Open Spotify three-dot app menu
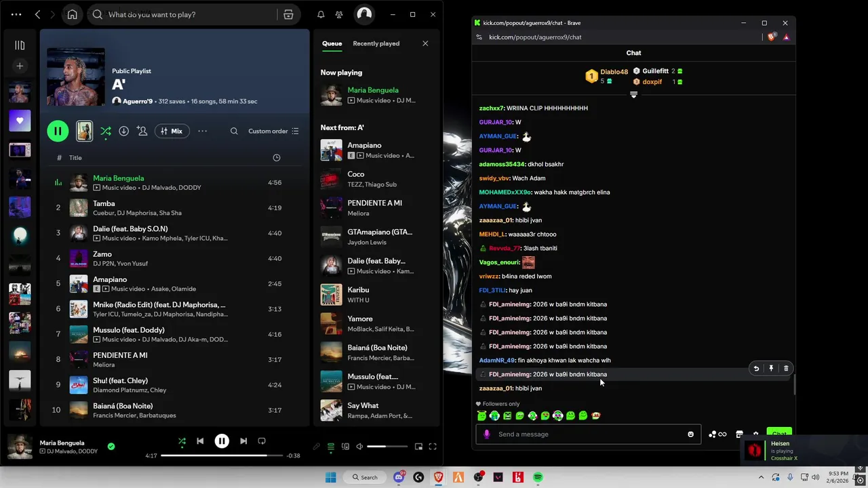This screenshot has height=488, width=868. 16,14
